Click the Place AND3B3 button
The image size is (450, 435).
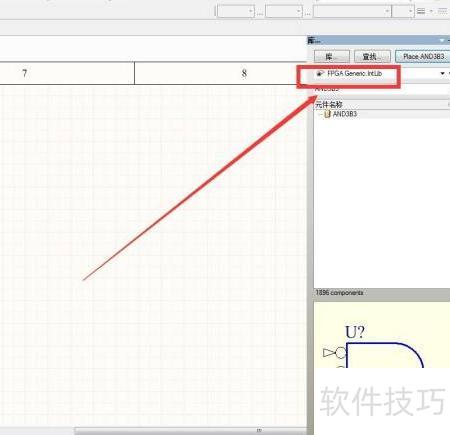click(x=423, y=57)
